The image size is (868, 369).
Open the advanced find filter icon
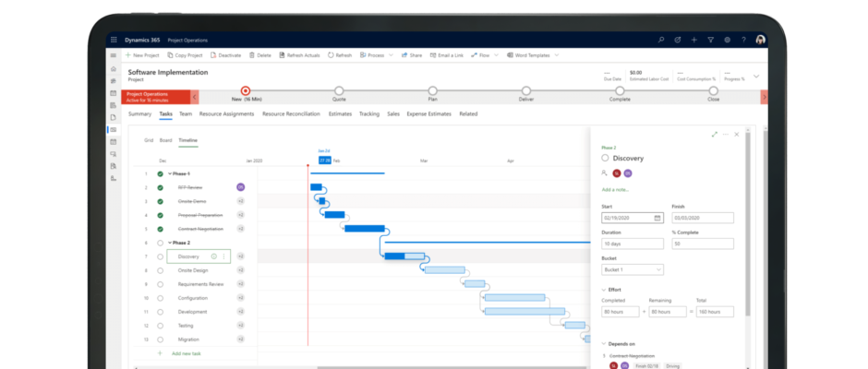point(711,40)
